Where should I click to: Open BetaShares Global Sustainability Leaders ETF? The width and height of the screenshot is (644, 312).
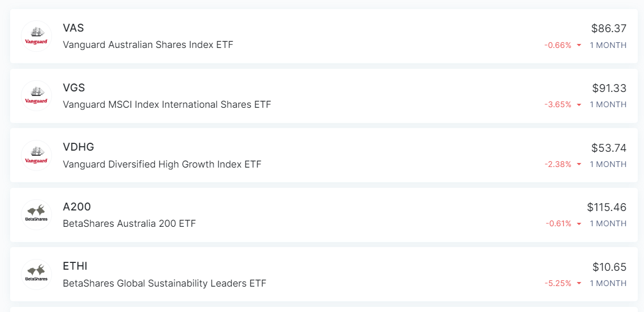[x=164, y=283]
